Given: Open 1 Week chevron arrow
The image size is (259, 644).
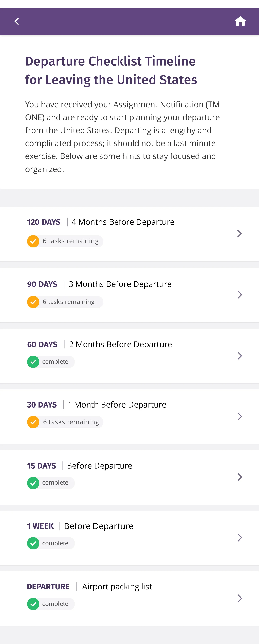Looking at the screenshot, I should click(240, 537).
